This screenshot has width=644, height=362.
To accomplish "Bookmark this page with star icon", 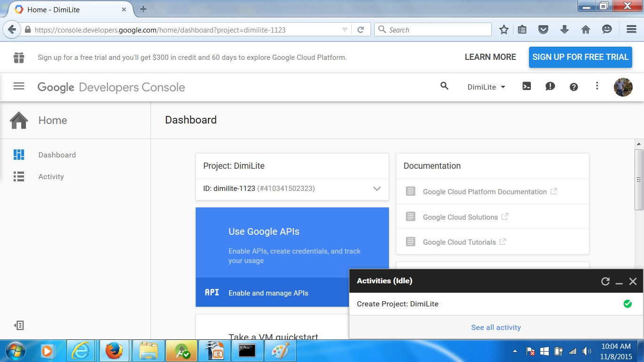I will tap(504, 30).
